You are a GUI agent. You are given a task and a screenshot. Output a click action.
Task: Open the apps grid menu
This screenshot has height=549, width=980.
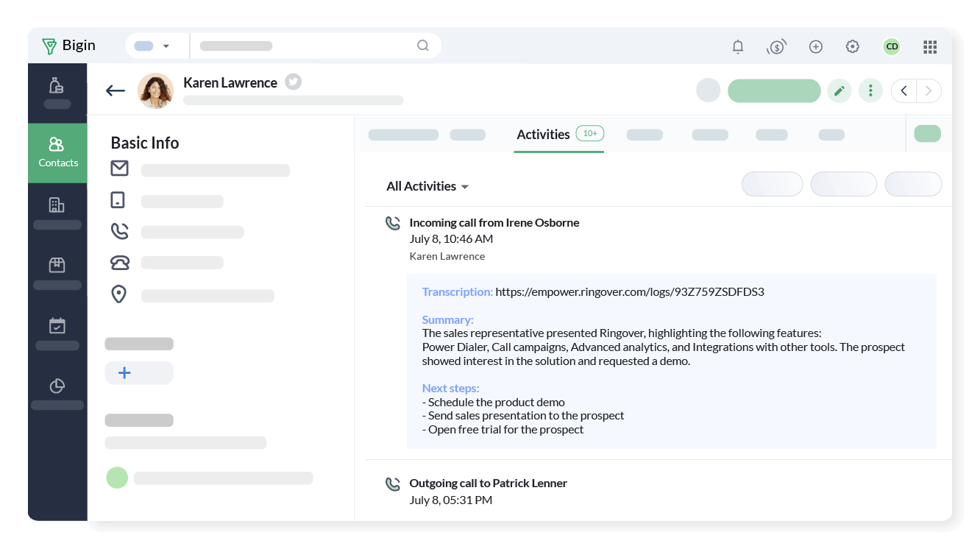click(x=930, y=46)
